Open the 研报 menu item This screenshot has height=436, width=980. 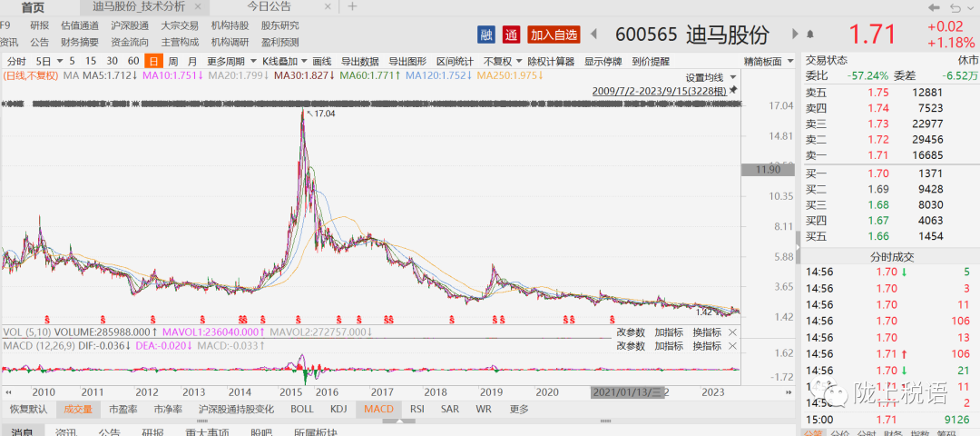click(39, 25)
